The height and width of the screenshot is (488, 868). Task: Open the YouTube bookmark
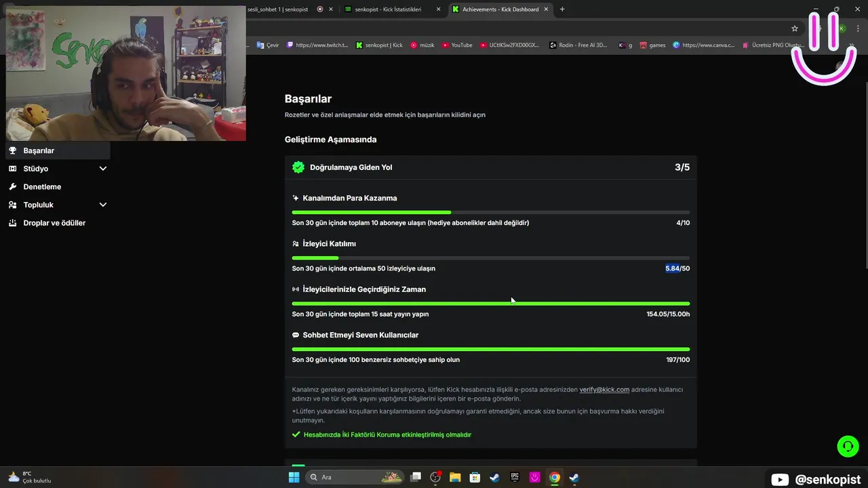click(x=457, y=45)
